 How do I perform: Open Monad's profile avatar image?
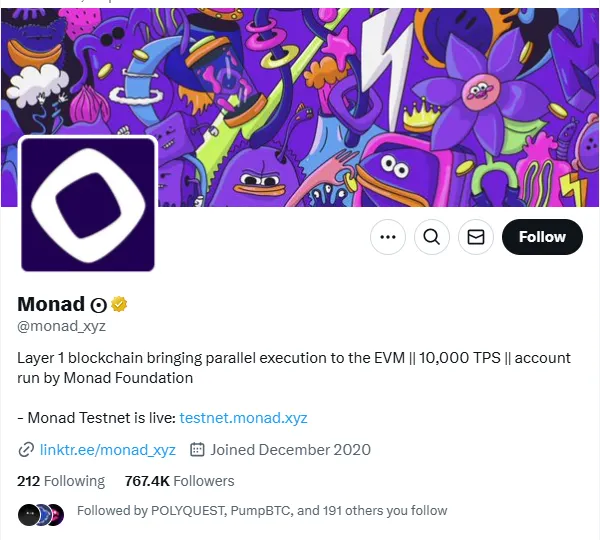click(88, 204)
